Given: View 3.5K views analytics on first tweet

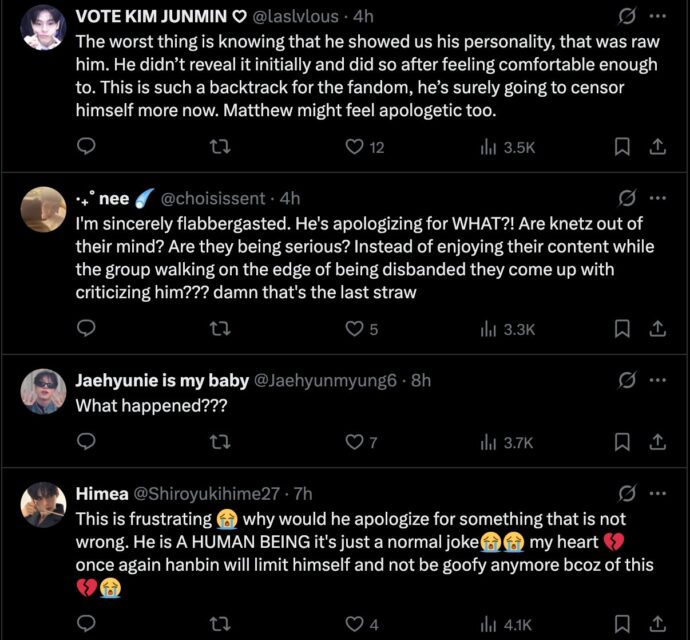Looking at the screenshot, I should point(507,147).
